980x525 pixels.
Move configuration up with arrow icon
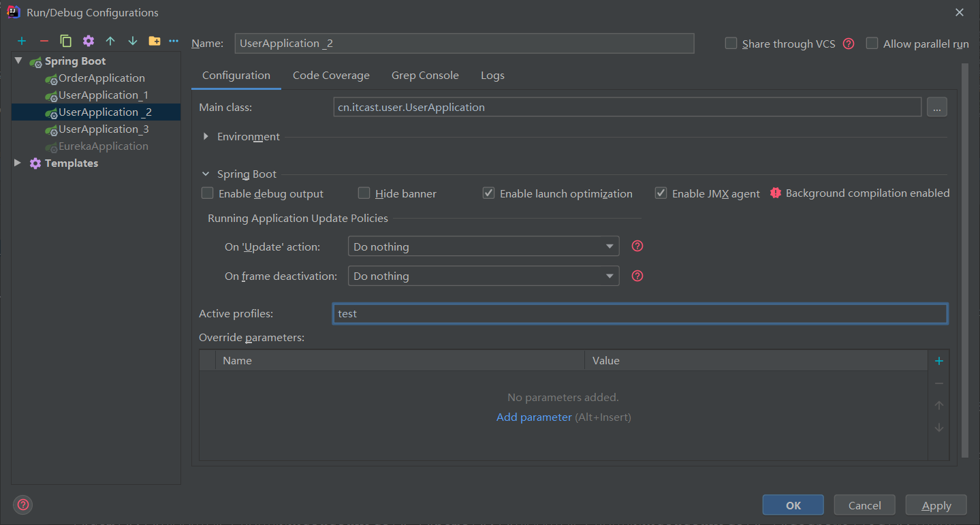point(110,41)
